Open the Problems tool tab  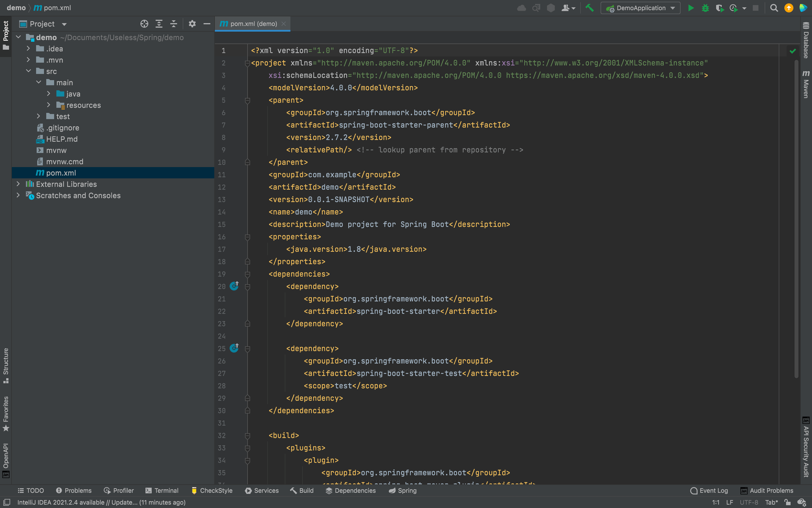(74, 491)
